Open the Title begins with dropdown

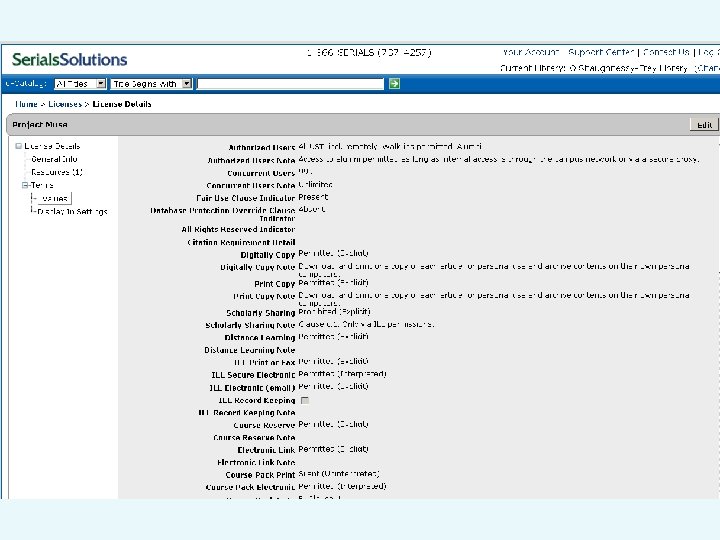click(151, 84)
